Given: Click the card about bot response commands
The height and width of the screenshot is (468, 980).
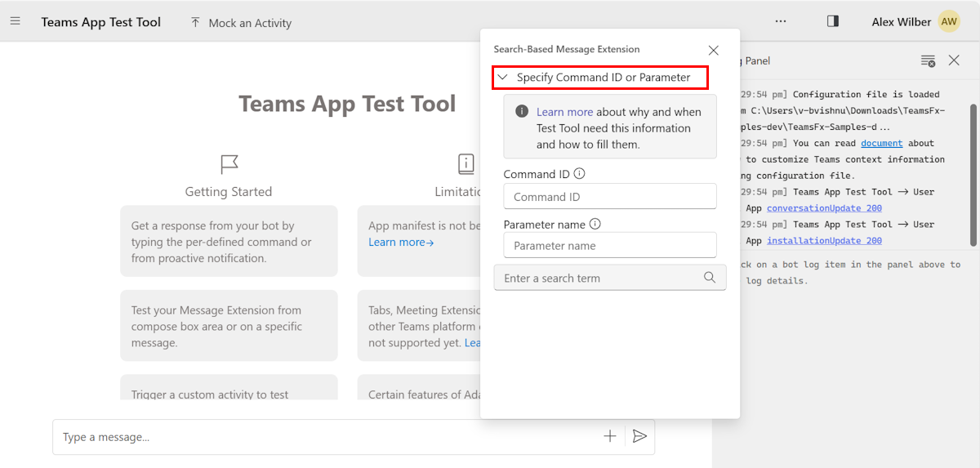Looking at the screenshot, I should 229,241.
